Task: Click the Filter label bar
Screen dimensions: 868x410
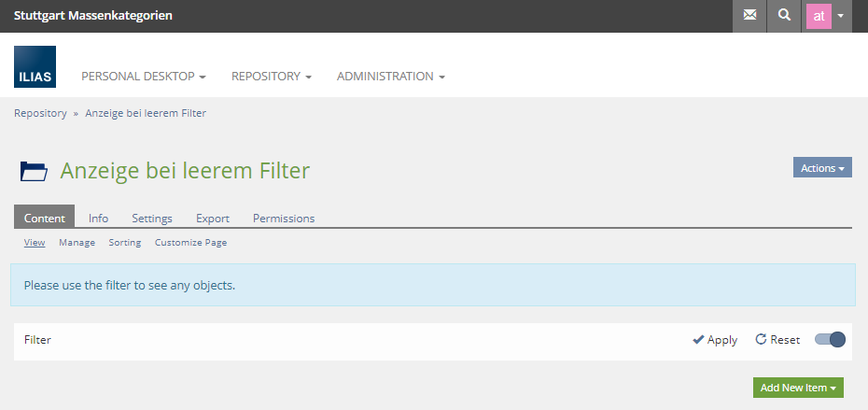Action: pos(37,340)
